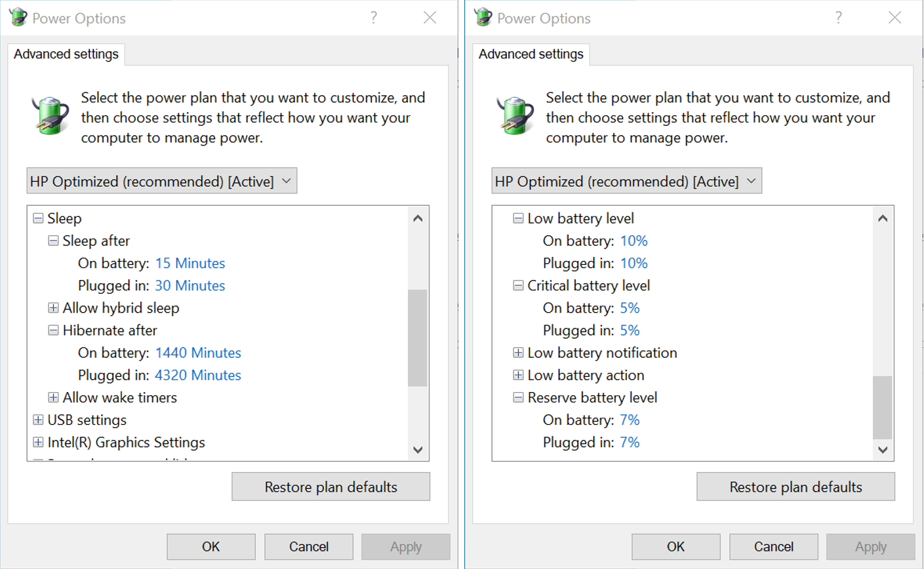Click Reserve battery level plugged in 7%
The image size is (924, 569).
[630, 442]
